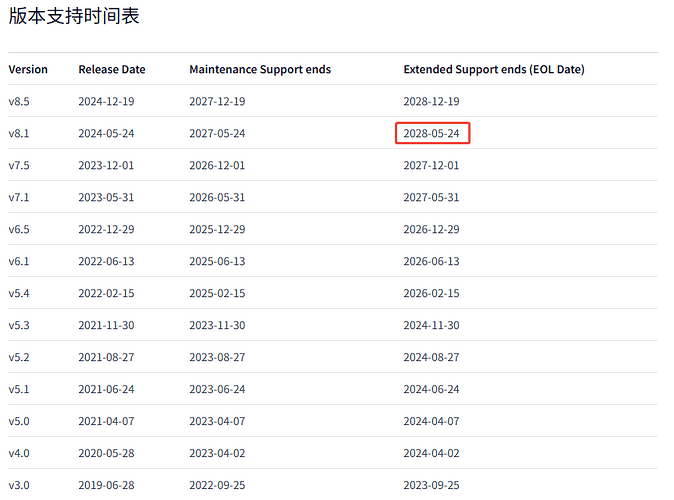Click maintenance end date 2027-05-24
The height and width of the screenshot is (500, 674).
(217, 133)
